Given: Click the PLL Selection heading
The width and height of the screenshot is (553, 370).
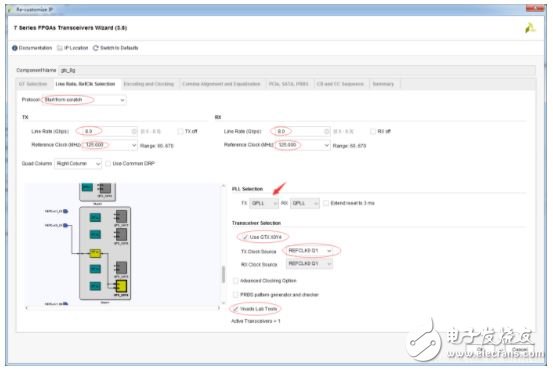Looking at the screenshot, I should 248,189.
